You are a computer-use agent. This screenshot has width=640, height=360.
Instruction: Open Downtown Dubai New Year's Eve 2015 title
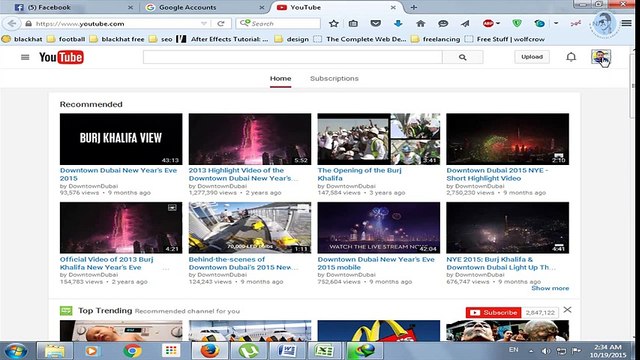(118, 174)
